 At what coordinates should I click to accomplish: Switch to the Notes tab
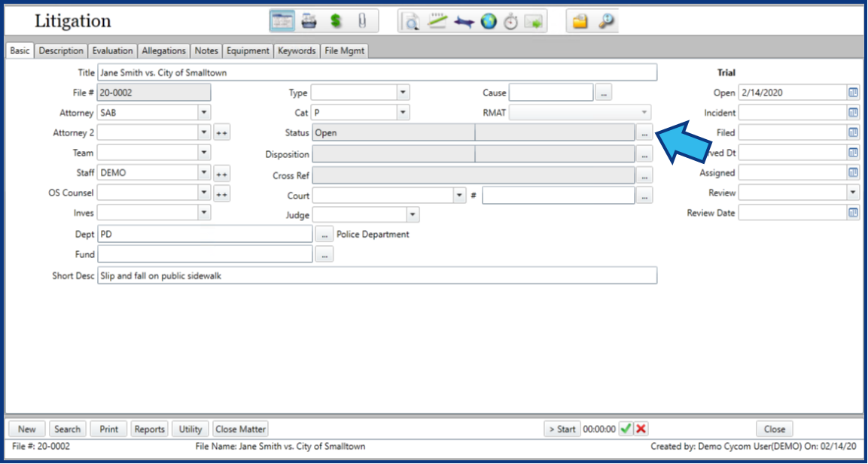click(x=206, y=50)
